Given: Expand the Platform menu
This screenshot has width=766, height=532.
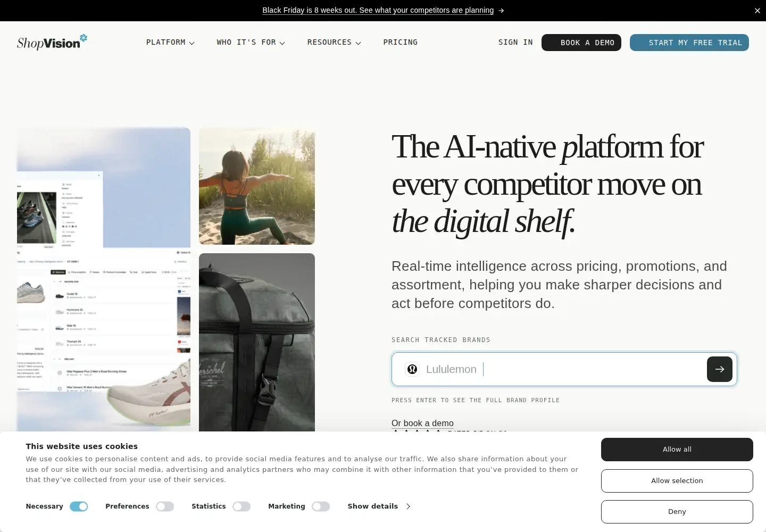Looking at the screenshot, I should [x=170, y=43].
